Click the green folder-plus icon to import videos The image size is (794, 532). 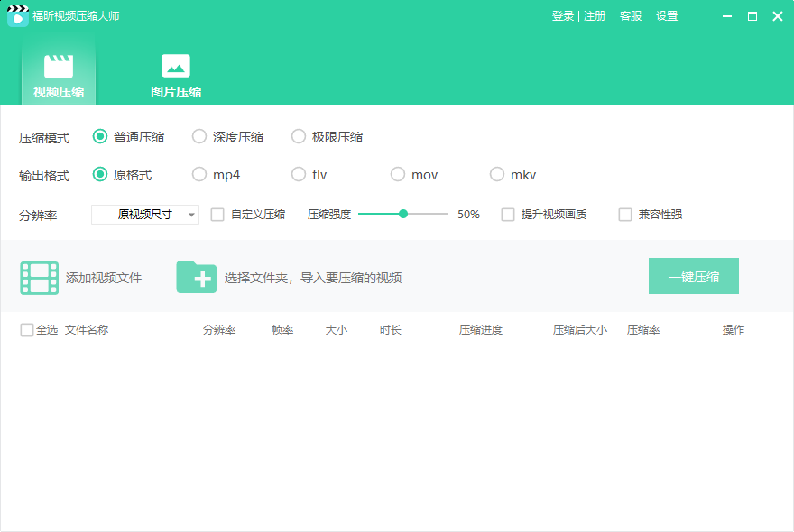click(197, 277)
